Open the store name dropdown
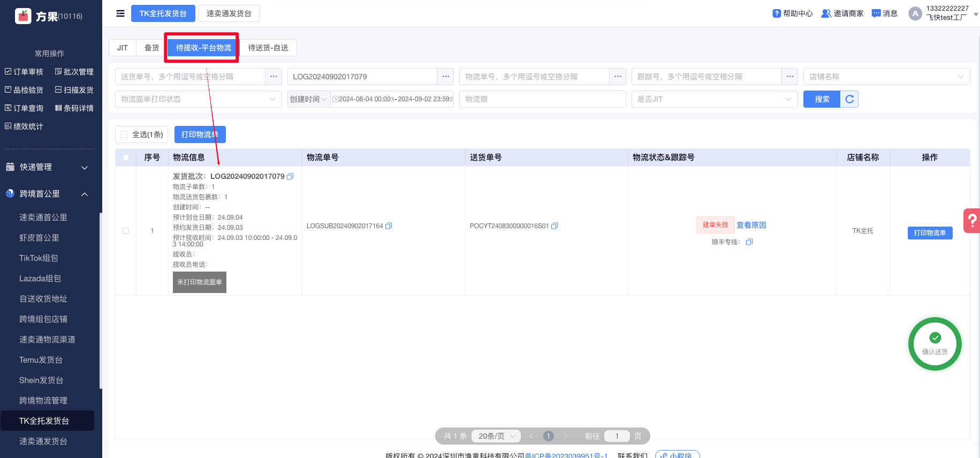The height and width of the screenshot is (458, 980). [x=886, y=77]
